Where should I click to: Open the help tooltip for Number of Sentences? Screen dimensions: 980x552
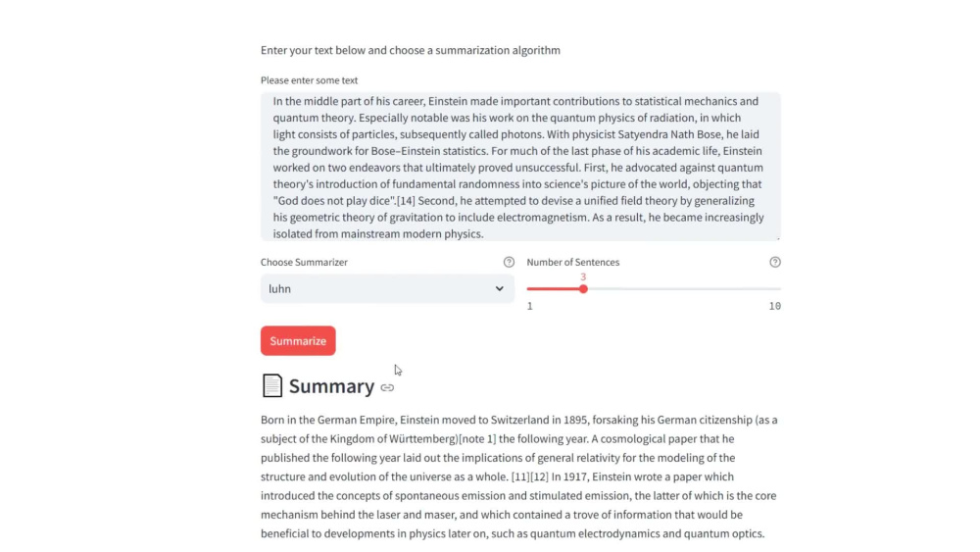pyautogui.click(x=775, y=262)
